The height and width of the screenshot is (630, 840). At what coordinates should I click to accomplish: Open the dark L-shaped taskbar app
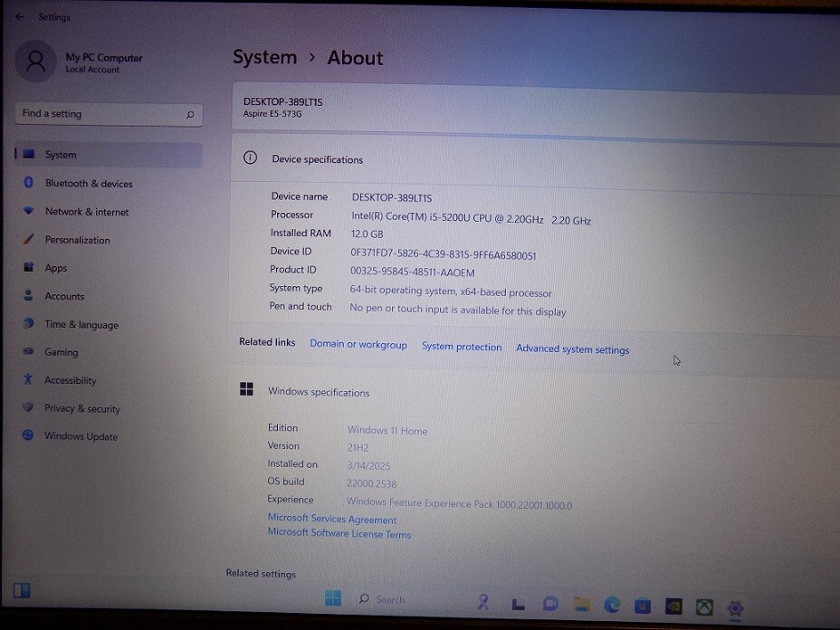pos(518,605)
